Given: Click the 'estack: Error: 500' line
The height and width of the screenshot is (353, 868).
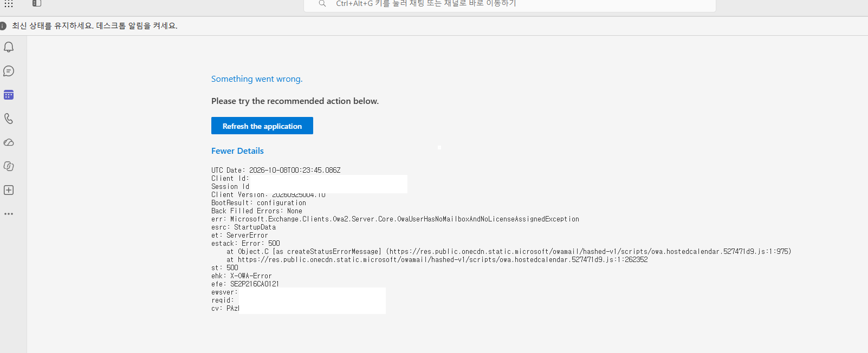Looking at the screenshot, I should pos(245,244).
